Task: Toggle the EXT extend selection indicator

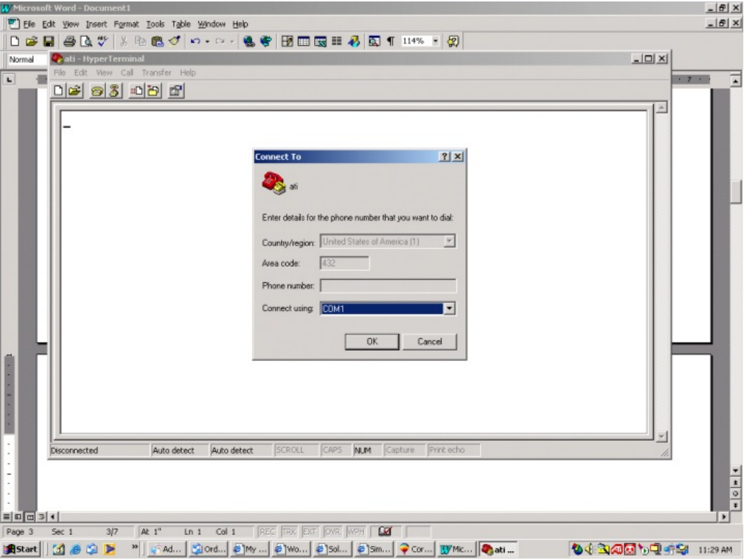Action: pyautogui.click(x=310, y=531)
